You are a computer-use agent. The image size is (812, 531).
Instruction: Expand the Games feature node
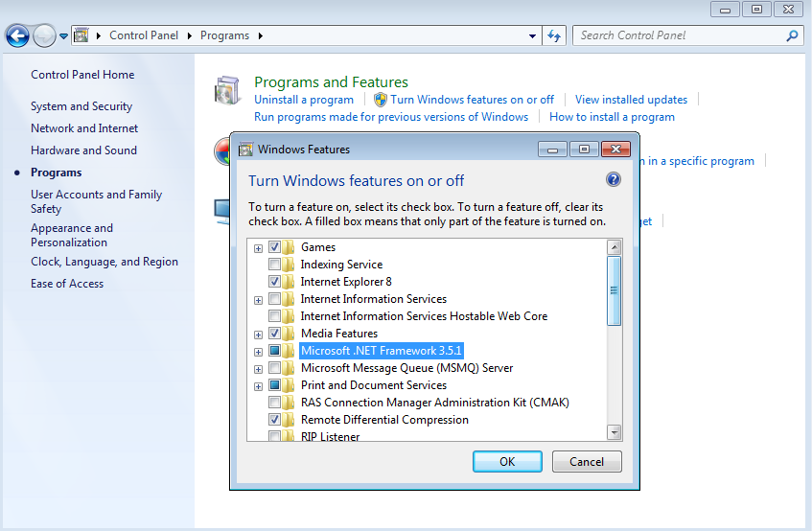(259, 248)
